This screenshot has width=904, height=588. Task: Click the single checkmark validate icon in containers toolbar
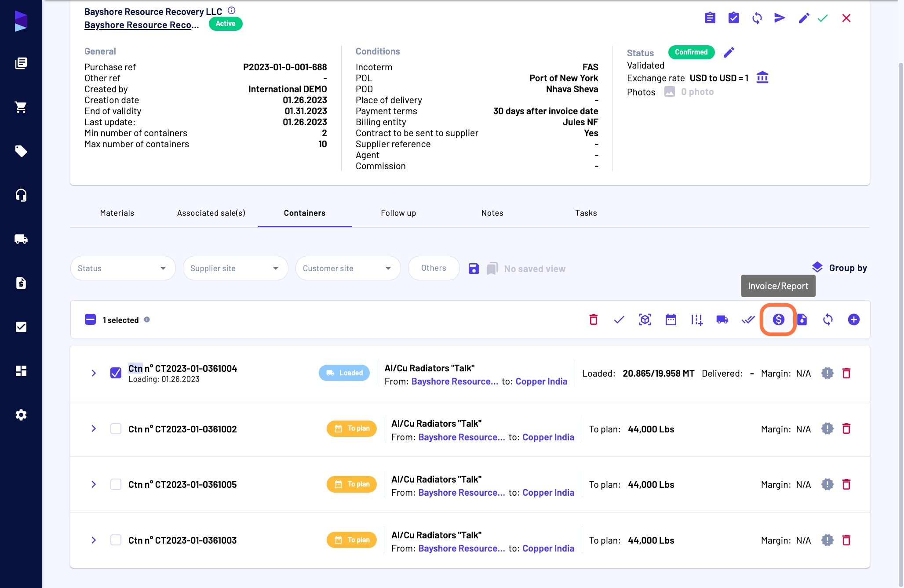coord(619,319)
